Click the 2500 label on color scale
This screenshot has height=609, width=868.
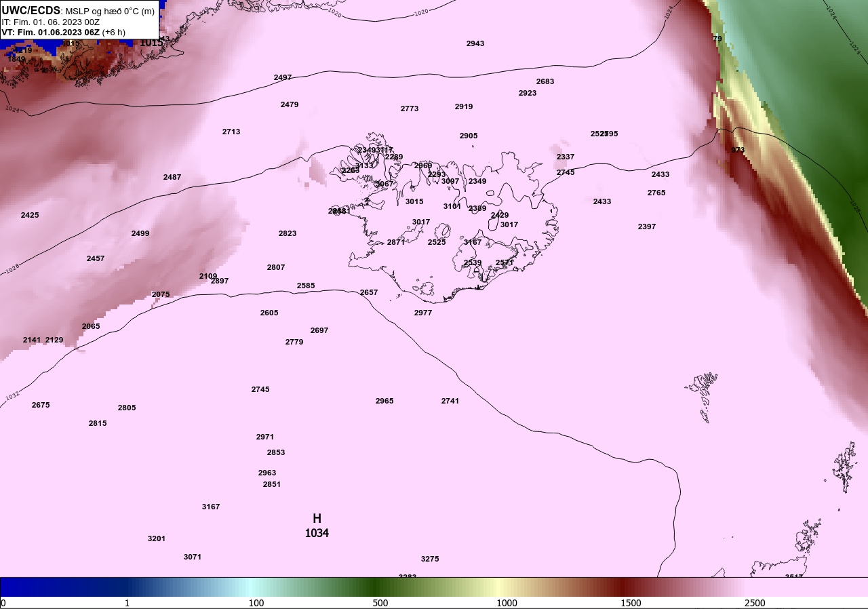[x=755, y=603]
